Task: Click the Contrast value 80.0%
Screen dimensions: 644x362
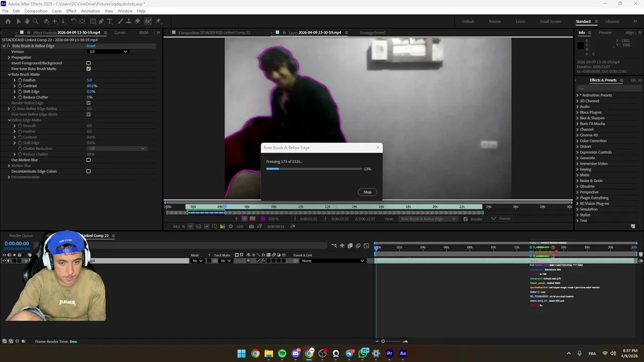Action: [92, 86]
